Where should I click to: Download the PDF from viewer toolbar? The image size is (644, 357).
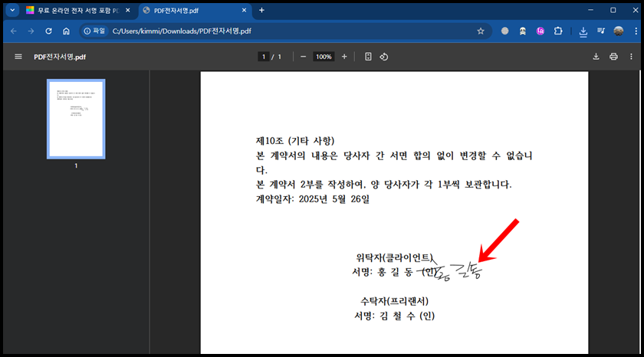pyautogui.click(x=596, y=57)
